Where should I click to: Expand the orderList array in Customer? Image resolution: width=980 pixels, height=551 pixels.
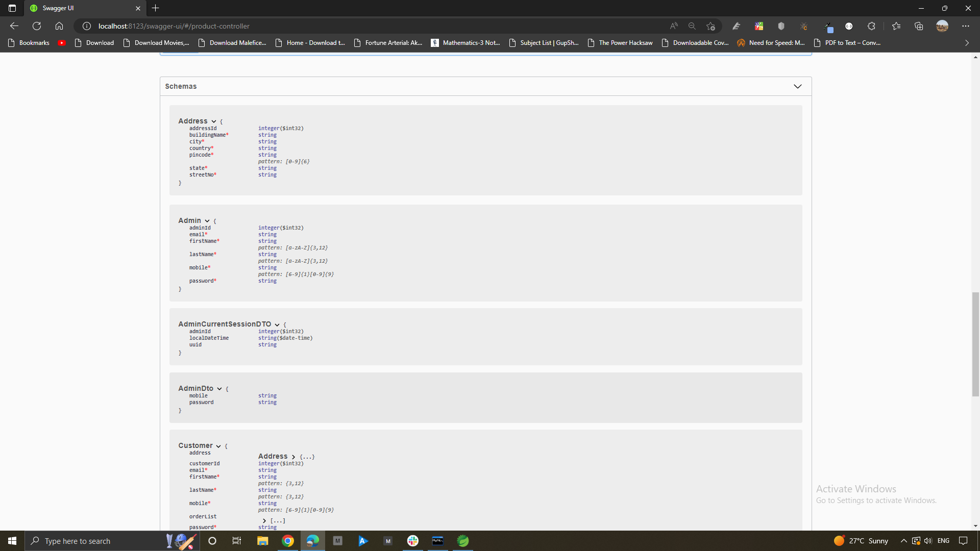264,521
